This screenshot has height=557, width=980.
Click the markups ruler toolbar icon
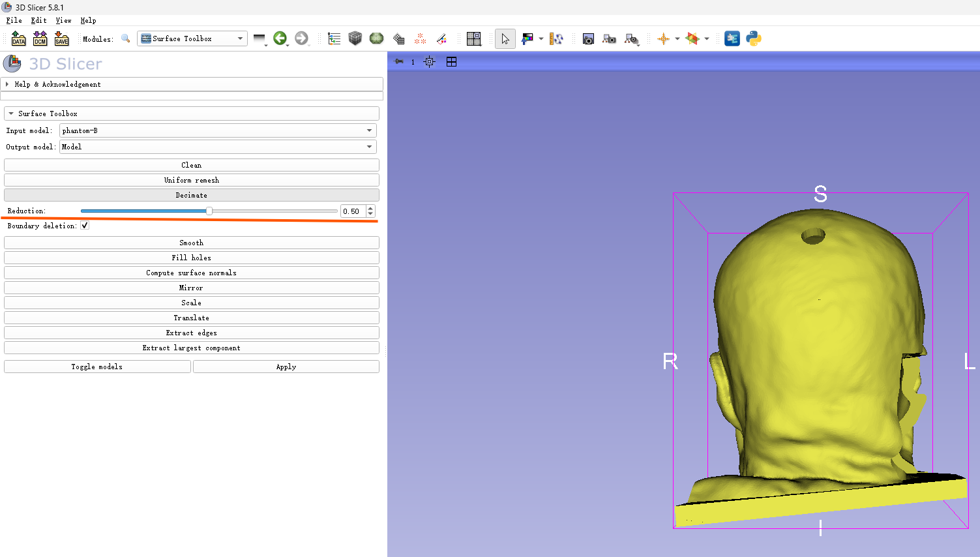pos(556,39)
